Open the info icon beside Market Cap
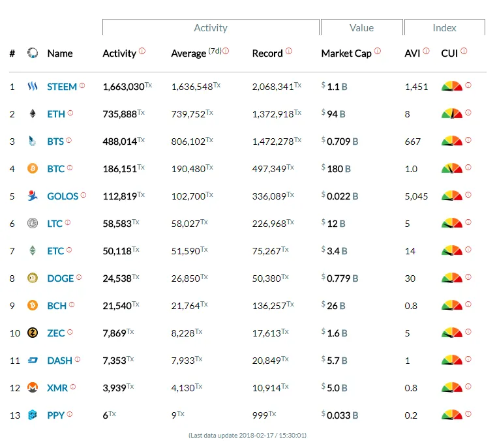The image size is (497, 448). coord(378,51)
